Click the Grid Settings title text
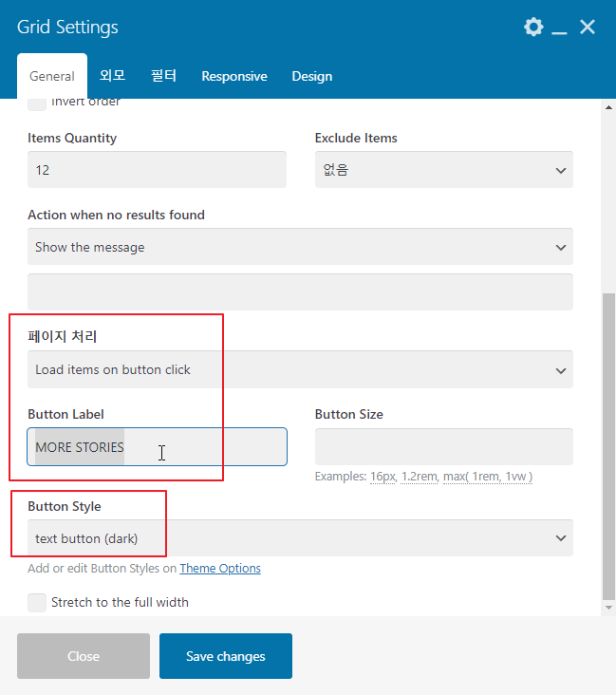The height and width of the screenshot is (695, 616). 67,27
